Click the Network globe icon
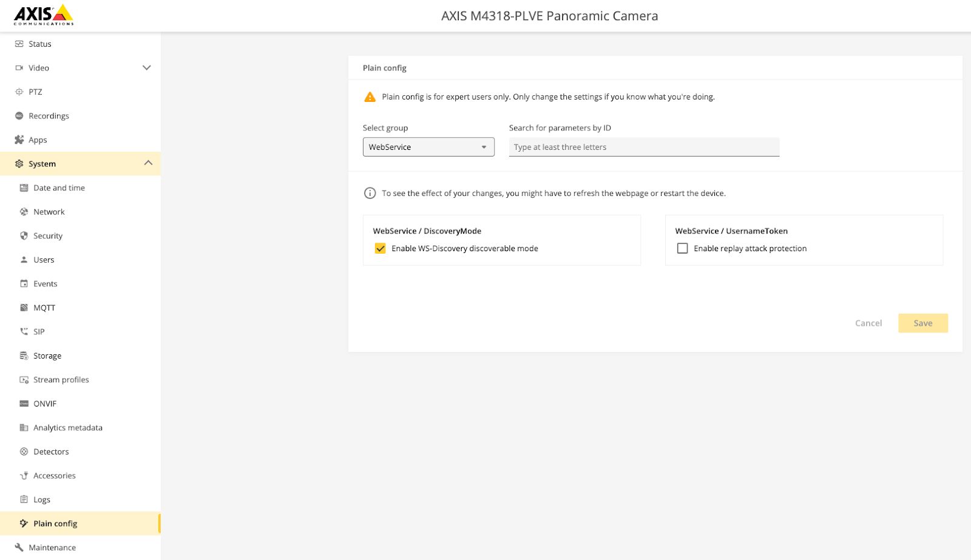 pyautogui.click(x=24, y=212)
